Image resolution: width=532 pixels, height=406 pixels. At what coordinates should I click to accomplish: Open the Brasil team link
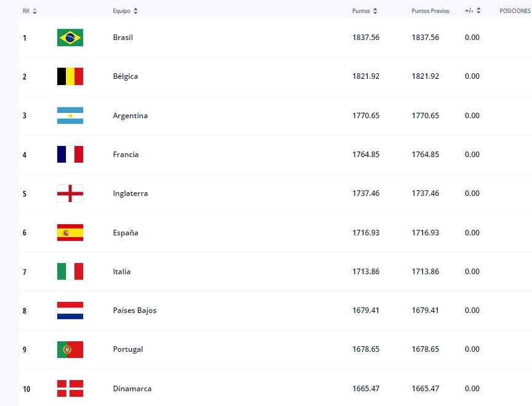tap(123, 38)
